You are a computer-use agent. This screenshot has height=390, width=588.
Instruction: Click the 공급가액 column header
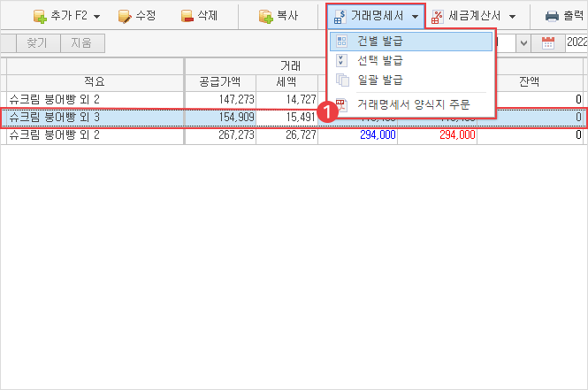pyautogui.click(x=220, y=82)
